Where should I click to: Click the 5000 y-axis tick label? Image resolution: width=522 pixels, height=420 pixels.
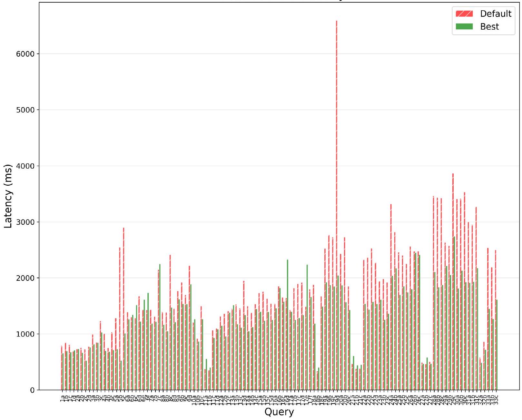25,110
